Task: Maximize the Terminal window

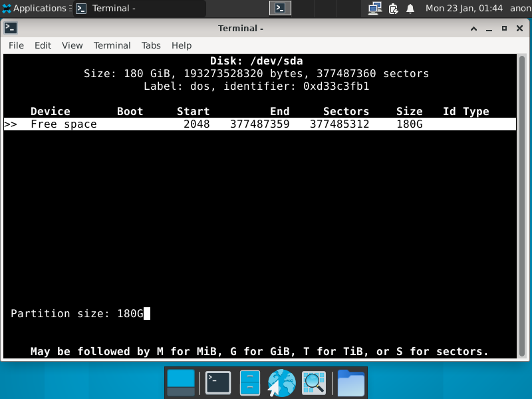Action: 504,29
